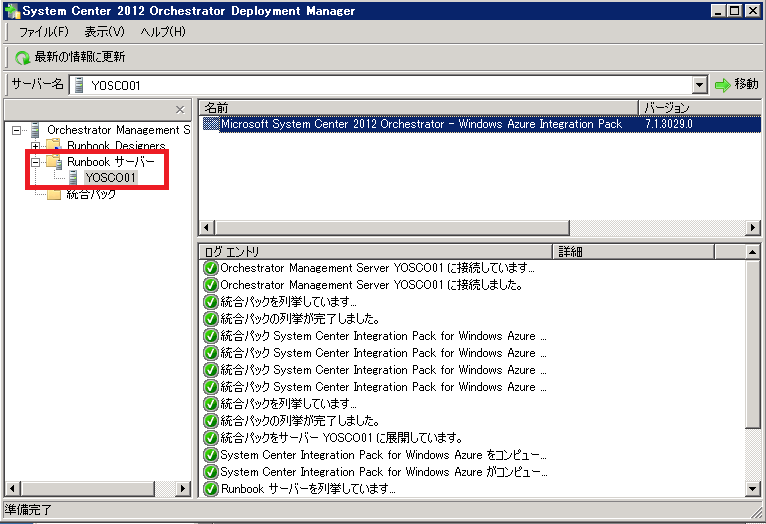Click right arrow of pack list scrollbar
The image size is (766, 524).
point(753,228)
